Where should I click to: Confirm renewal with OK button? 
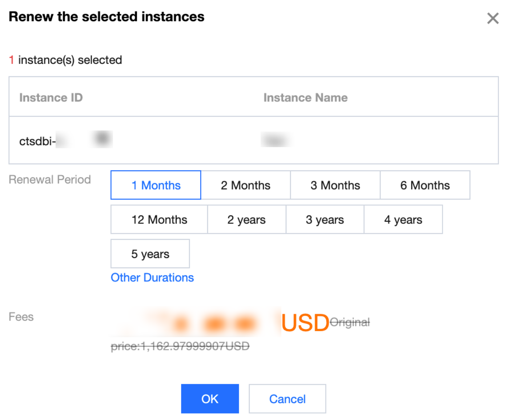210,399
